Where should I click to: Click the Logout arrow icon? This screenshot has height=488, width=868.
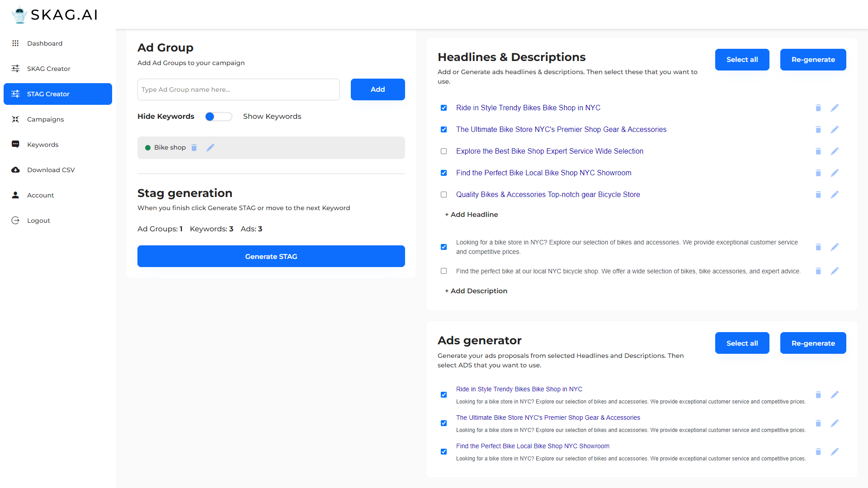[x=15, y=221]
